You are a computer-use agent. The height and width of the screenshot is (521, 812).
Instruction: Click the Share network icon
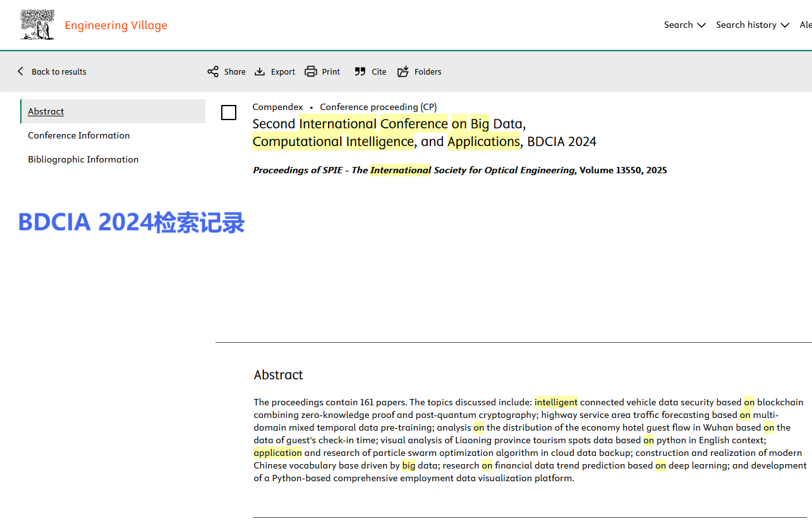(213, 71)
